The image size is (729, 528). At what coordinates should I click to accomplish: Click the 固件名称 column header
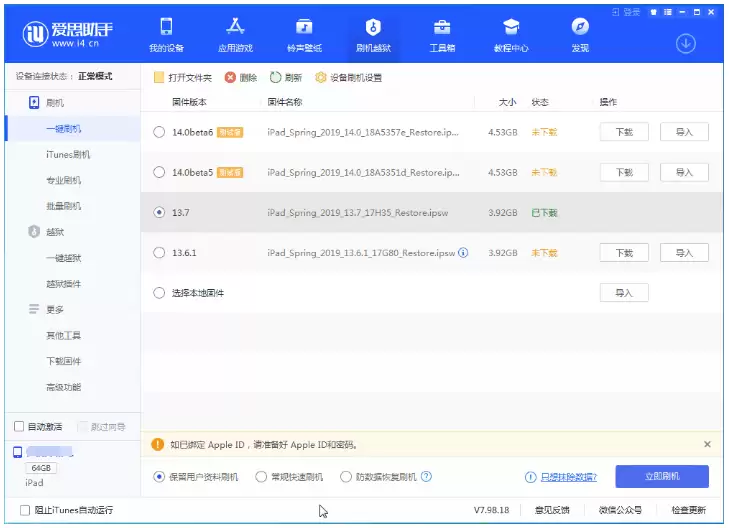(x=285, y=102)
